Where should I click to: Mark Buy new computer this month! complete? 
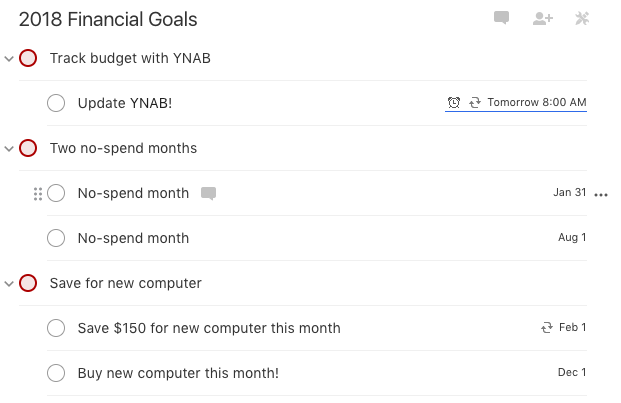[56, 373]
